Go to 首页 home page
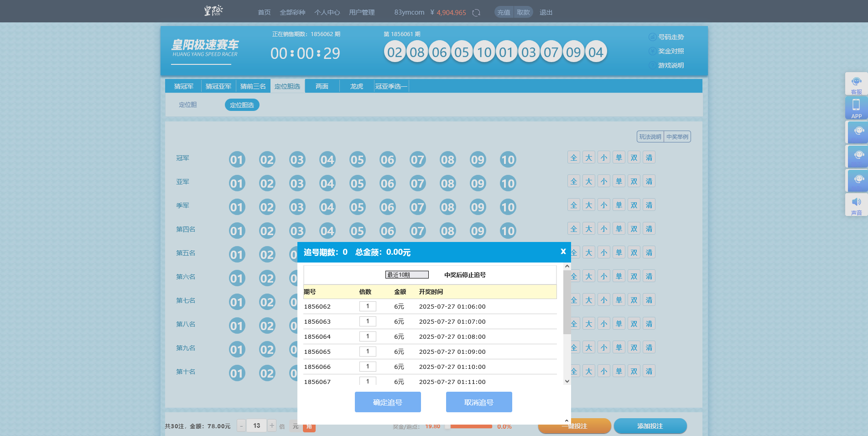 [264, 12]
